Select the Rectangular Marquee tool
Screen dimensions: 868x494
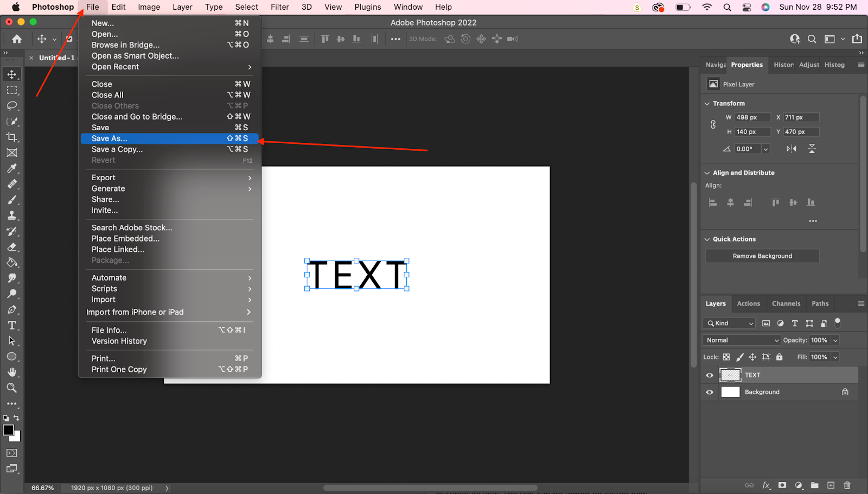click(x=12, y=90)
